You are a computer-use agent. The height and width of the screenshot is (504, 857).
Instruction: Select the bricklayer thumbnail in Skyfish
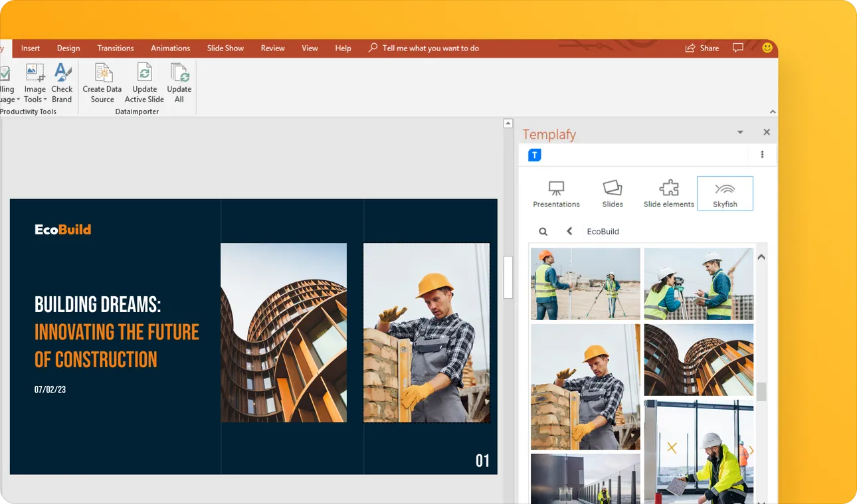pyautogui.click(x=585, y=387)
